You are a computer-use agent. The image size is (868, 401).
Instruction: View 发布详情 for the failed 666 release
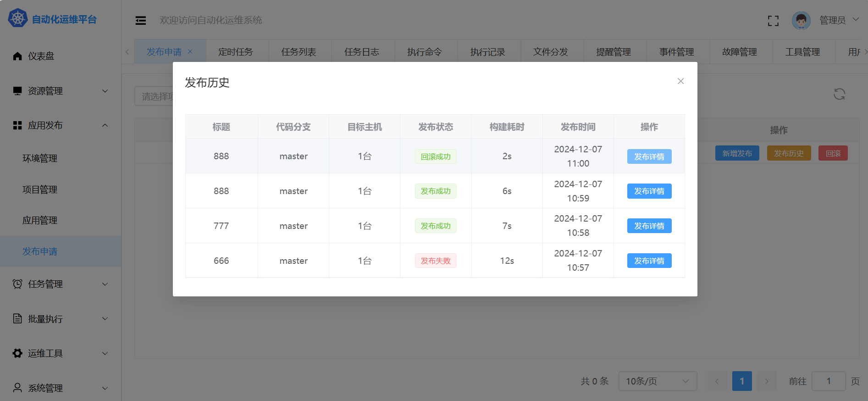pyautogui.click(x=649, y=261)
